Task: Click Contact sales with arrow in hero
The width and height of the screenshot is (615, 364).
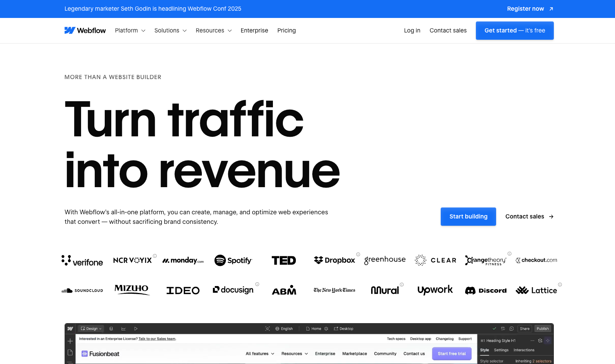Action: [529, 217]
